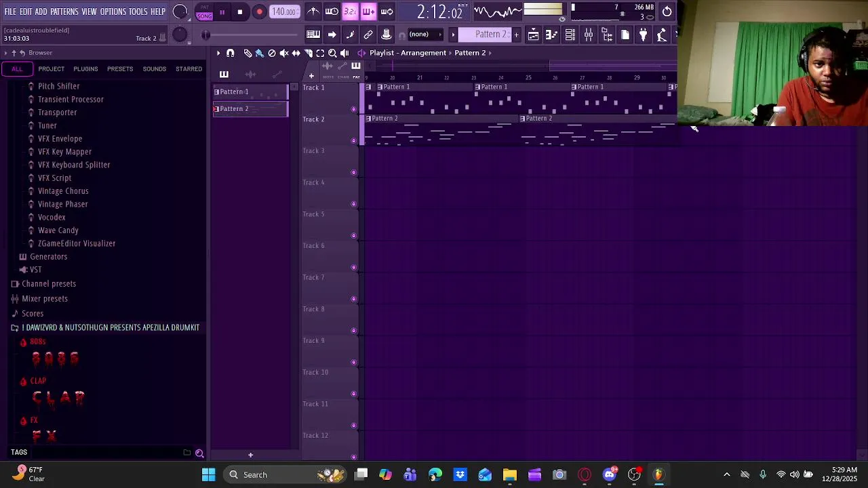Viewport: 868px width, 488px height.
Task: Mute Track 7 with its green dot
Action: (353, 298)
